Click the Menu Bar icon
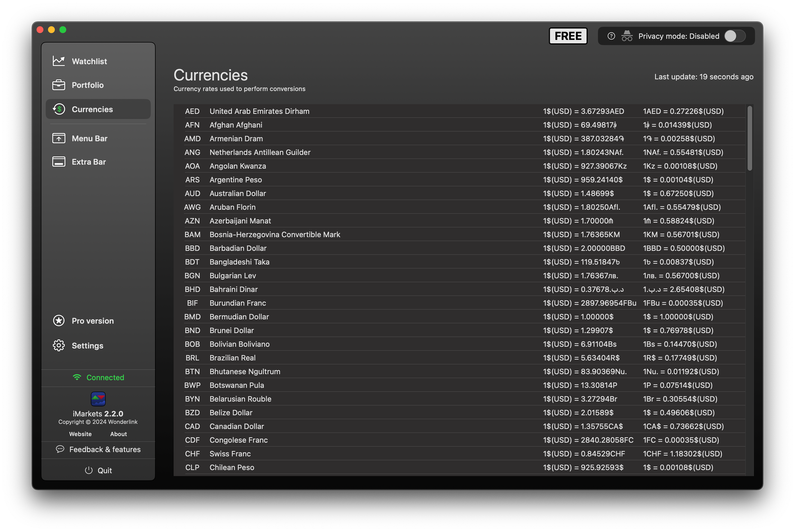This screenshot has height=532, width=795. (59, 138)
